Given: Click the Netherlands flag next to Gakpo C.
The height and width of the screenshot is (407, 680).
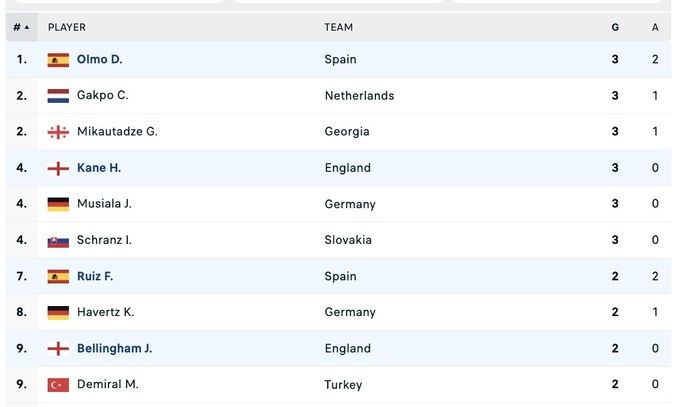Looking at the screenshot, I should (x=58, y=96).
